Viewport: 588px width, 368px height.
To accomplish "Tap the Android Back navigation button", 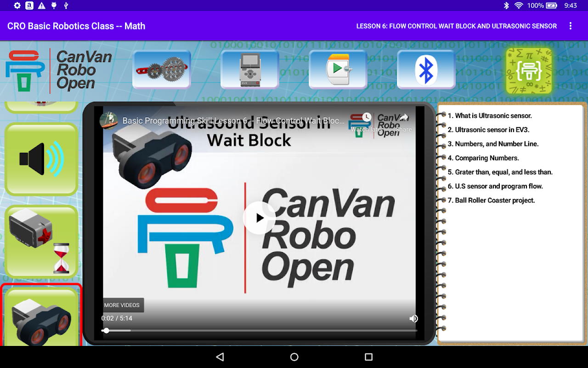I will pos(220,357).
